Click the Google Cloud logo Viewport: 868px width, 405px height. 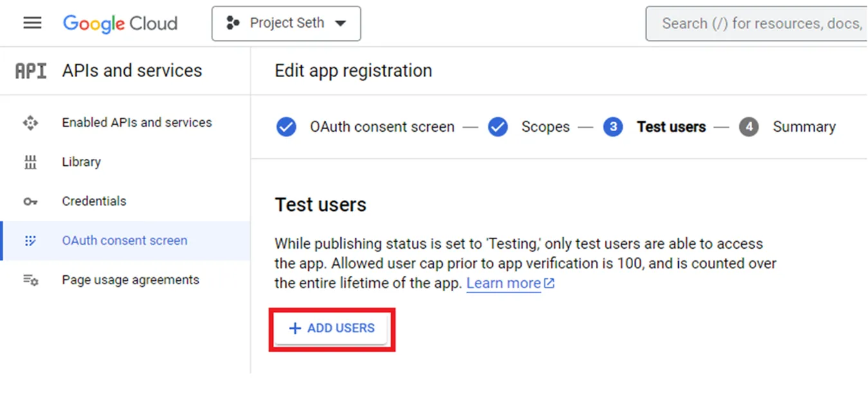click(120, 24)
